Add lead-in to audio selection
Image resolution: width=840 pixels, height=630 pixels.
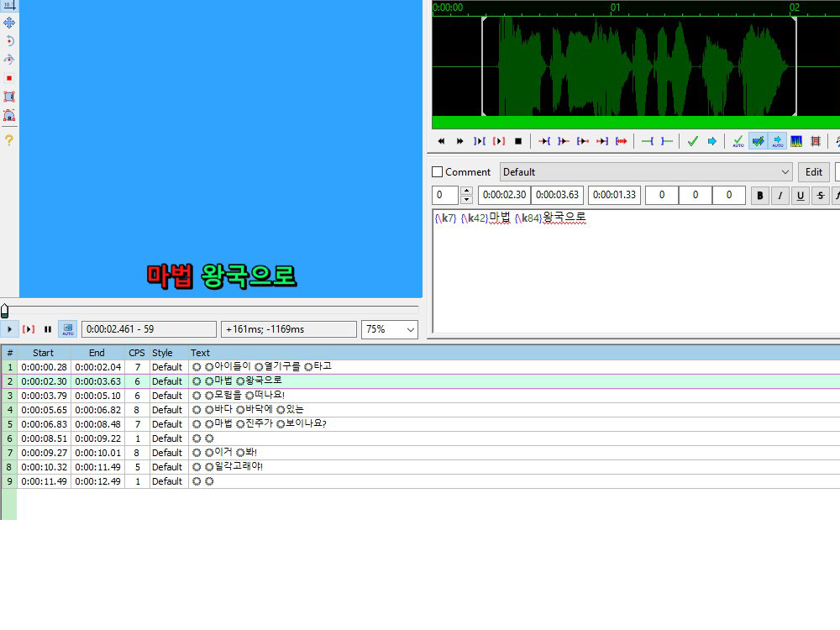coord(647,141)
